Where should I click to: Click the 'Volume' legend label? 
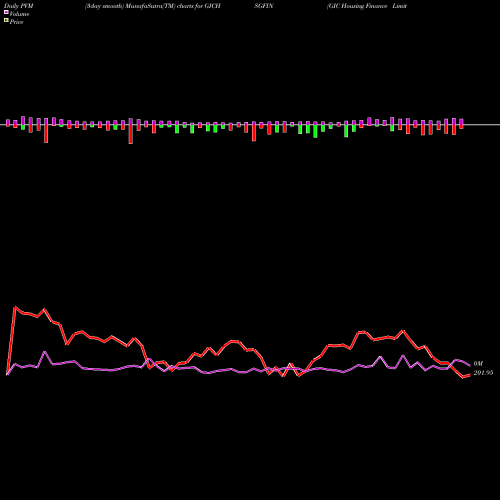tap(19, 14)
